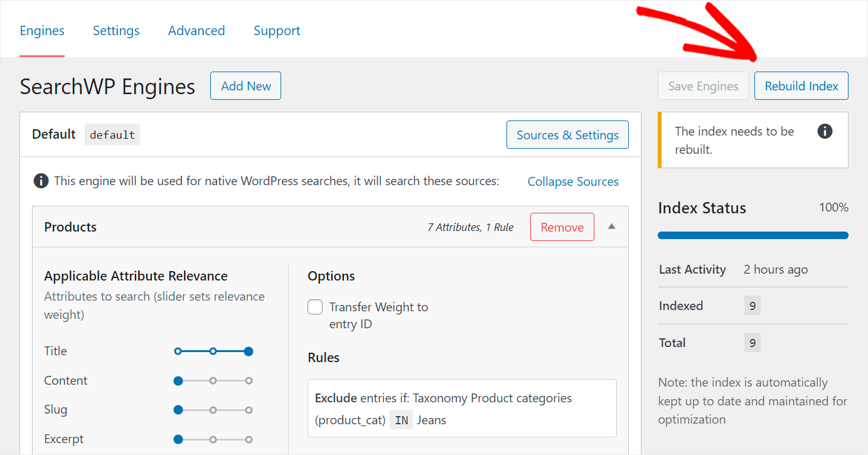Click the 'IN' operator in the rule
This screenshot has height=455, width=868.
pyautogui.click(x=401, y=420)
